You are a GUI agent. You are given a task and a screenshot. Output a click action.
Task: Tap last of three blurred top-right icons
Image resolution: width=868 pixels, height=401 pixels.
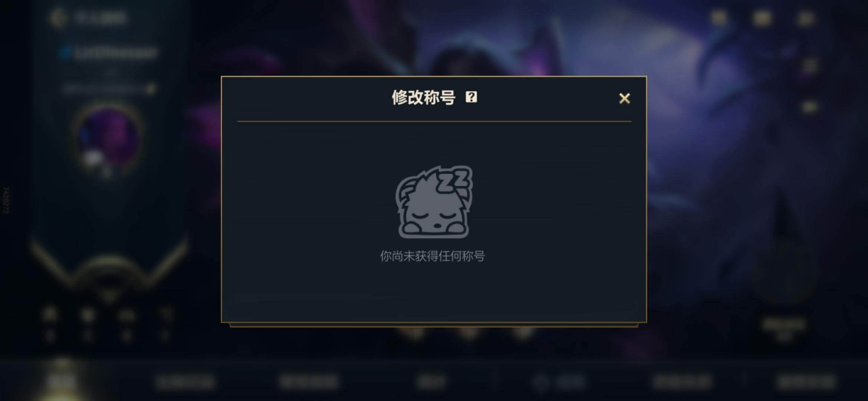coord(805,18)
